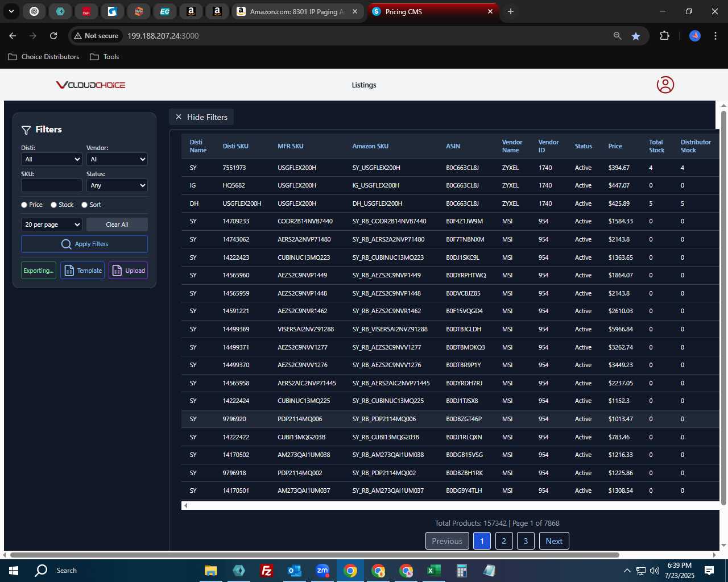Click the Price column header
728x582 pixels.
click(x=615, y=146)
